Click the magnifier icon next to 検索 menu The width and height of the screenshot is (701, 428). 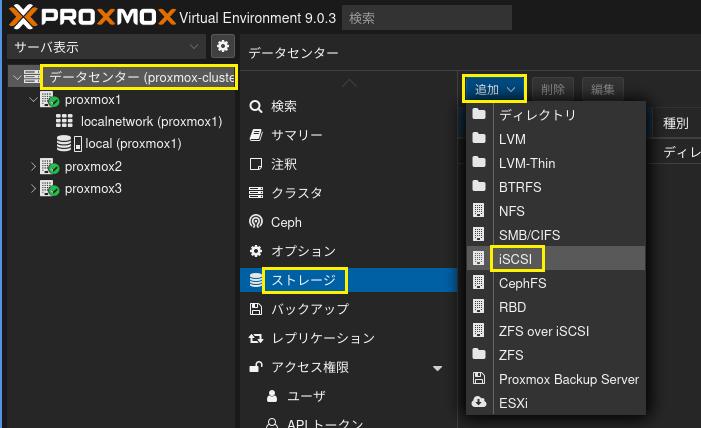[256, 106]
